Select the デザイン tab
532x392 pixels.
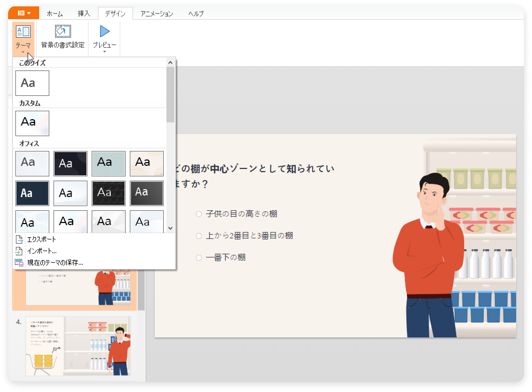tap(115, 14)
